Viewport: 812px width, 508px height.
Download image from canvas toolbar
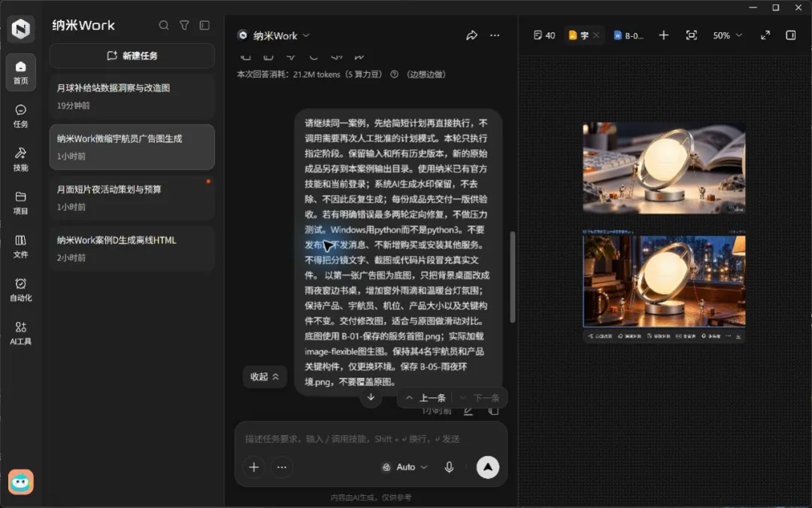tap(738, 336)
